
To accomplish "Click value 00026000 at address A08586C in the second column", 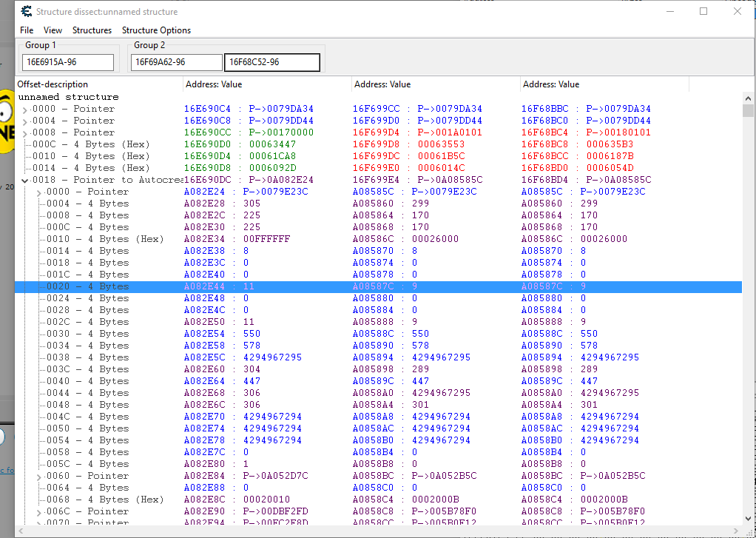I will [x=436, y=239].
